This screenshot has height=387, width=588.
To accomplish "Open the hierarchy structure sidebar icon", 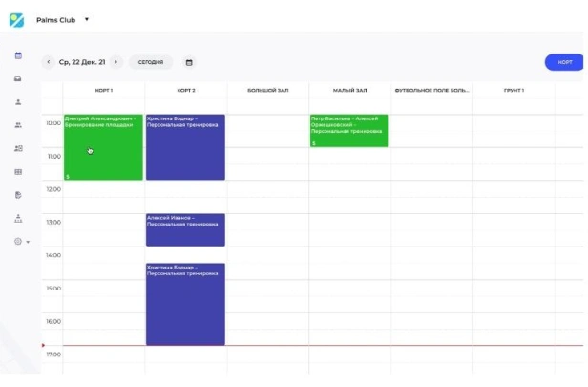I will coord(18,218).
